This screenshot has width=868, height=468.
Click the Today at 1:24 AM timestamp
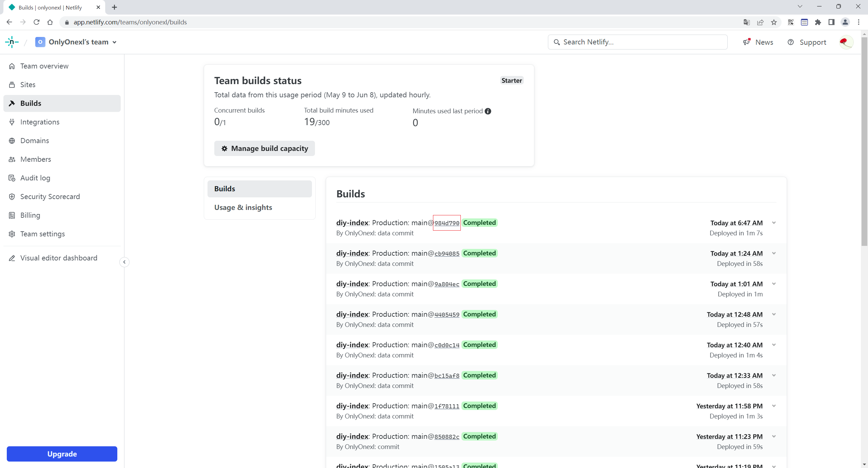[736, 253]
